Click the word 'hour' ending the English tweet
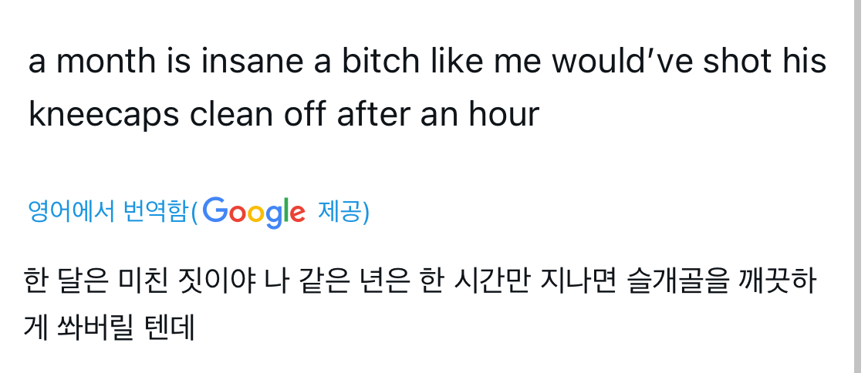868x373 pixels. click(x=503, y=115)
